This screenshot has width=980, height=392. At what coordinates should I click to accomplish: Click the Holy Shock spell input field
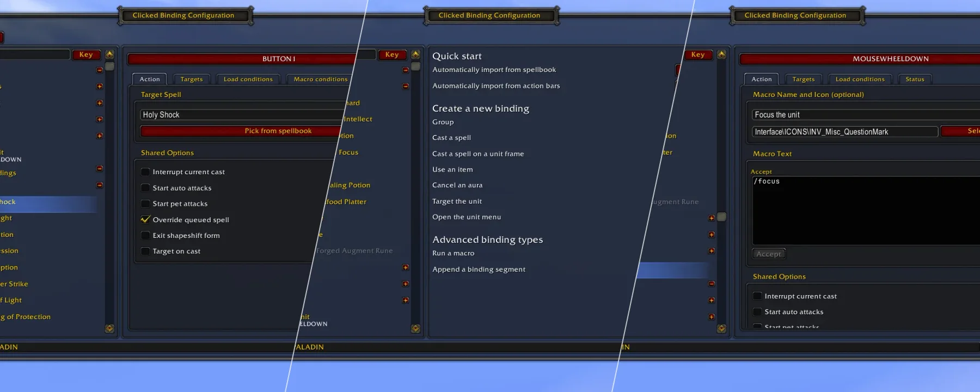point(242,115)
